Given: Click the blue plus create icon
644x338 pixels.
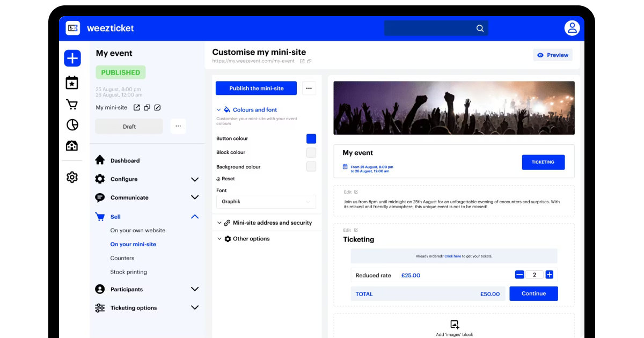Looking at the screenshot, I should coord(72,58).
